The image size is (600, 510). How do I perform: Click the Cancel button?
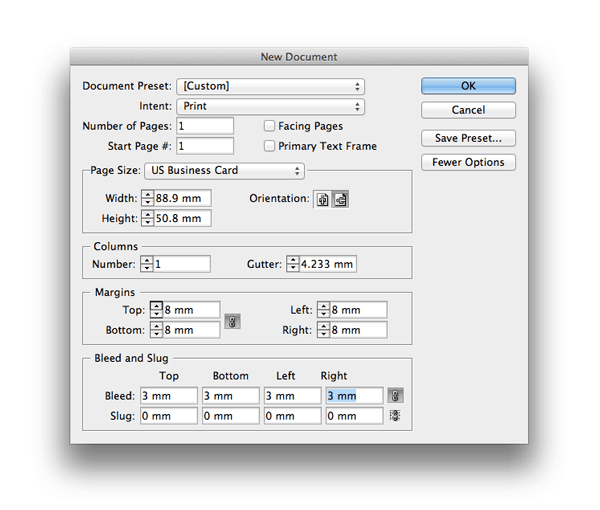[468, 110]
